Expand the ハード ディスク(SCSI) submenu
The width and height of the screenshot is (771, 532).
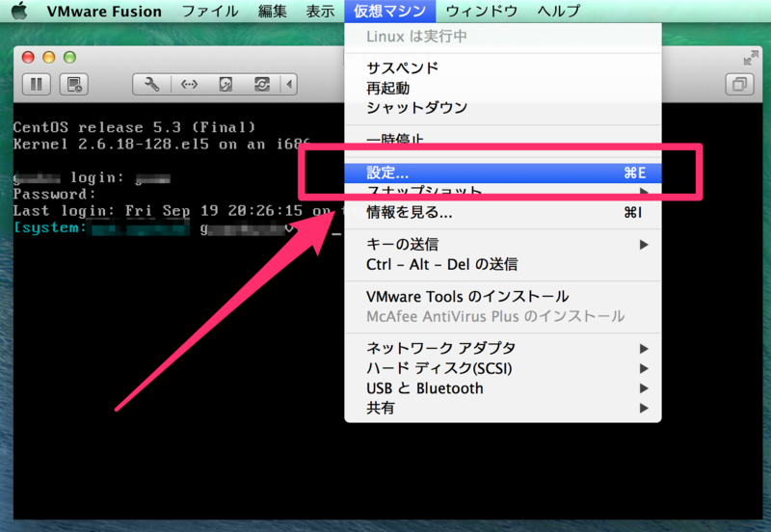[x=503, y=368]
